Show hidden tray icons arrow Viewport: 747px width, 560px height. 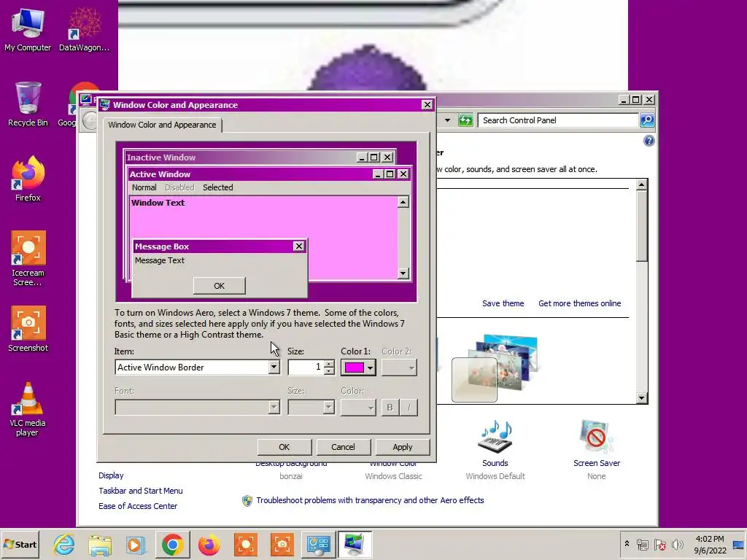pyautogui.click(x=627, y=544)
